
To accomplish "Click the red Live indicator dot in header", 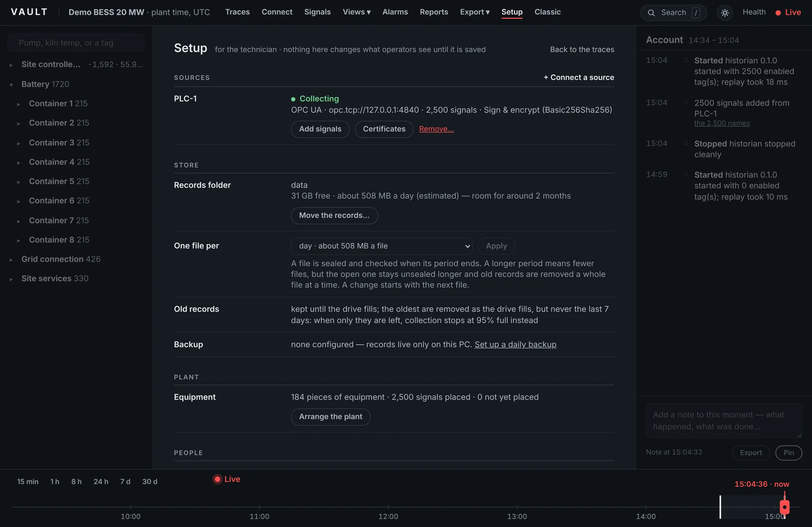I will pos(778,13).
